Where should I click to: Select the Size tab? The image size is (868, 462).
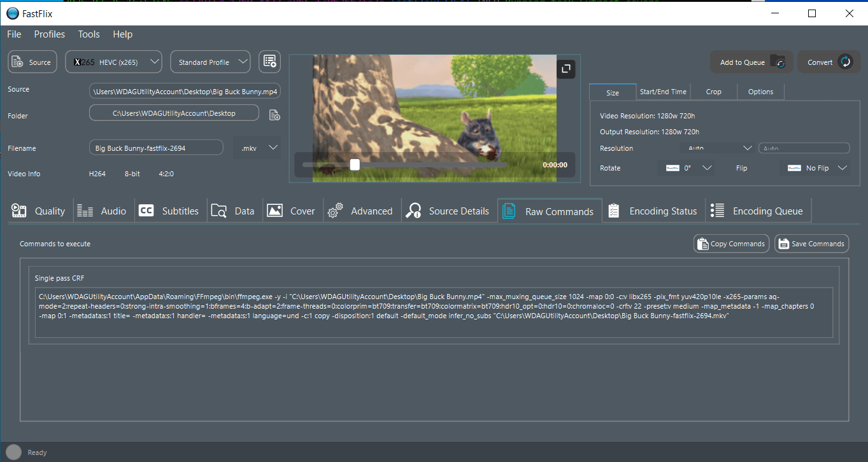613,92
